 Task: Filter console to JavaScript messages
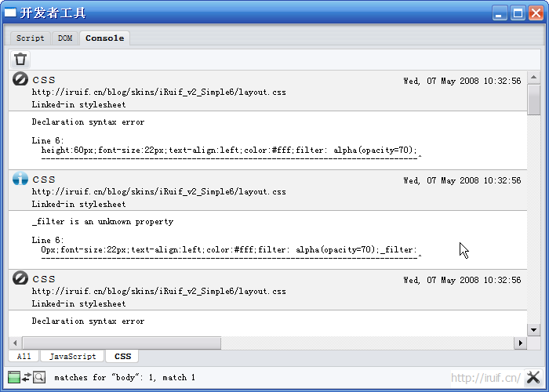pyautogui.click(x=72, y=356)
